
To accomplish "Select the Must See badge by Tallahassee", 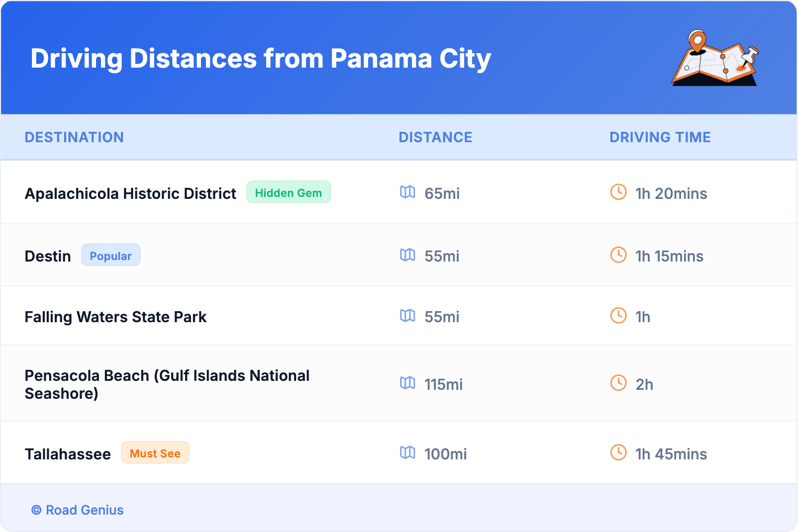I will pos(155,453).
